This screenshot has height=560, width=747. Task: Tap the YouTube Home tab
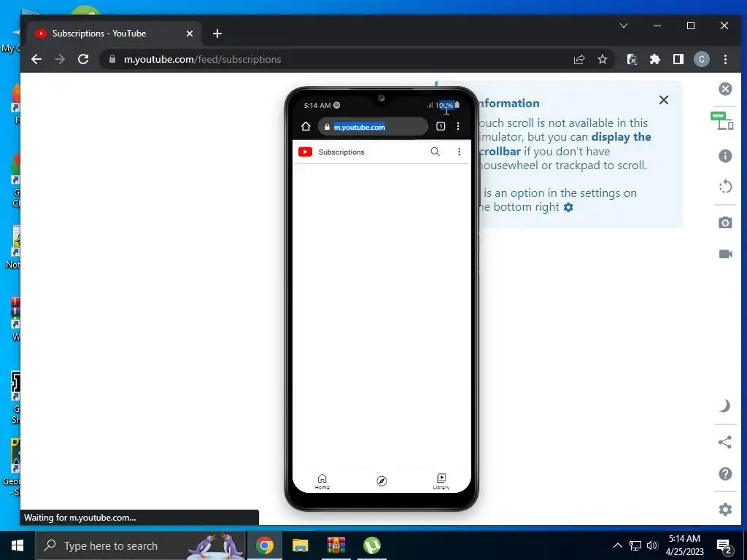pos(322,481)
